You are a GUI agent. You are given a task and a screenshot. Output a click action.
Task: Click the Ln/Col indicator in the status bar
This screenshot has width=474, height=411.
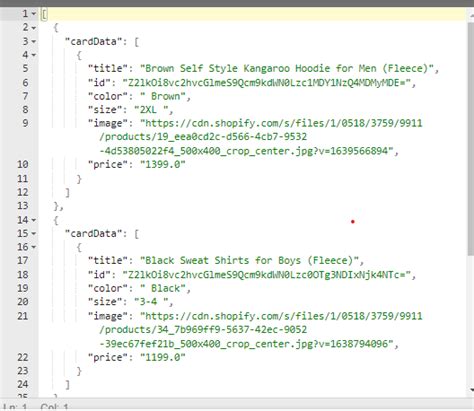pyautogui.click(x=36, y=407)
